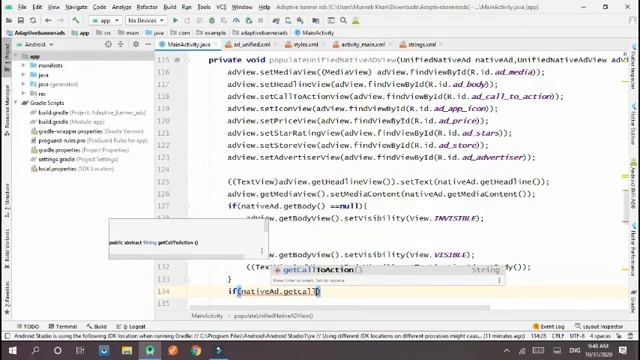Click the documentation popup vertical scrollbar

[x=266, y=226]
